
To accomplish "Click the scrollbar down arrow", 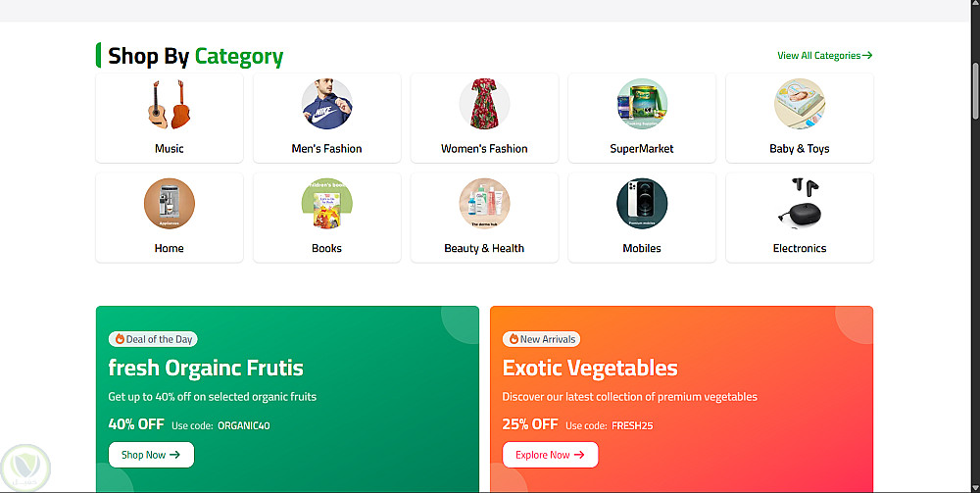I will [975, 487].
